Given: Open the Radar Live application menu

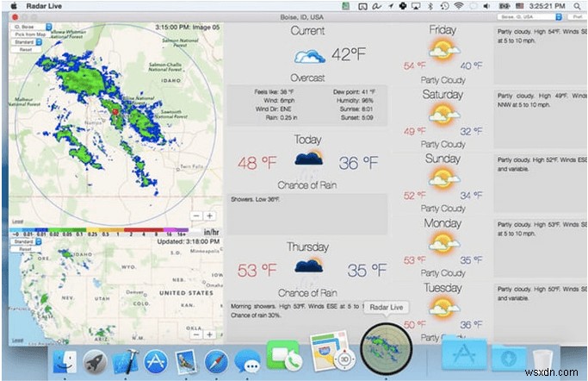Looking at the screenshot, I should click(x=44, y=6).
